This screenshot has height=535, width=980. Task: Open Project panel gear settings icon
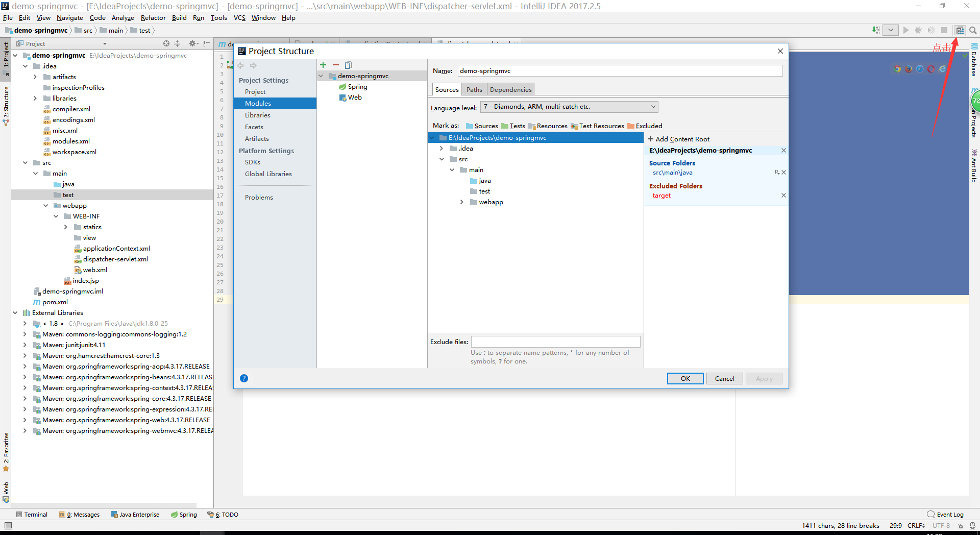193,43
